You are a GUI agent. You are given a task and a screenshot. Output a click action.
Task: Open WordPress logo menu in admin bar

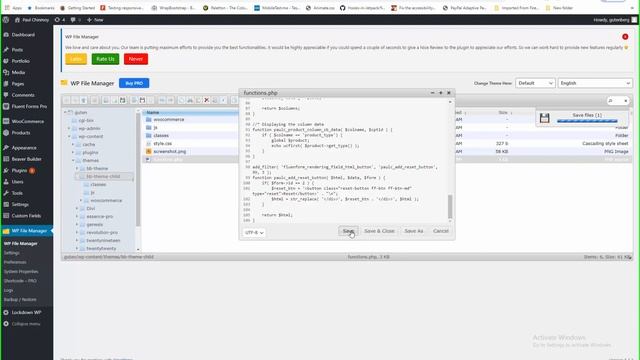(6, 20)
